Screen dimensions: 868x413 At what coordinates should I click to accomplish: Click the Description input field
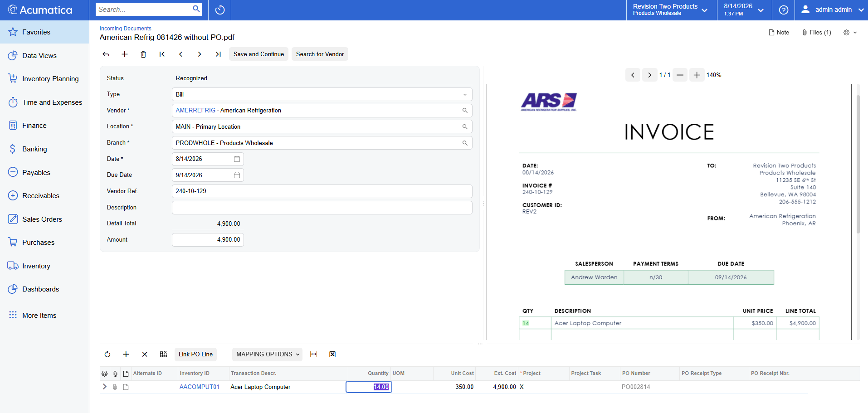click(x=322, y=208)
